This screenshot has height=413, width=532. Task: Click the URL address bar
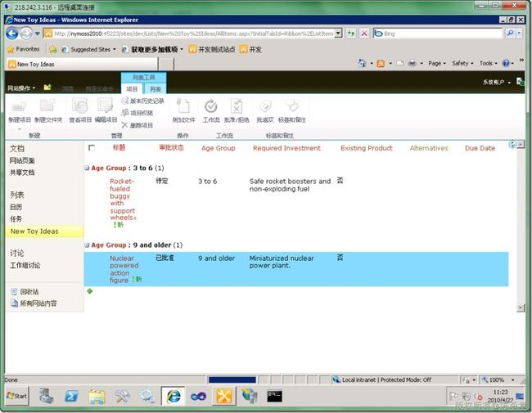[x=193, y=34]
